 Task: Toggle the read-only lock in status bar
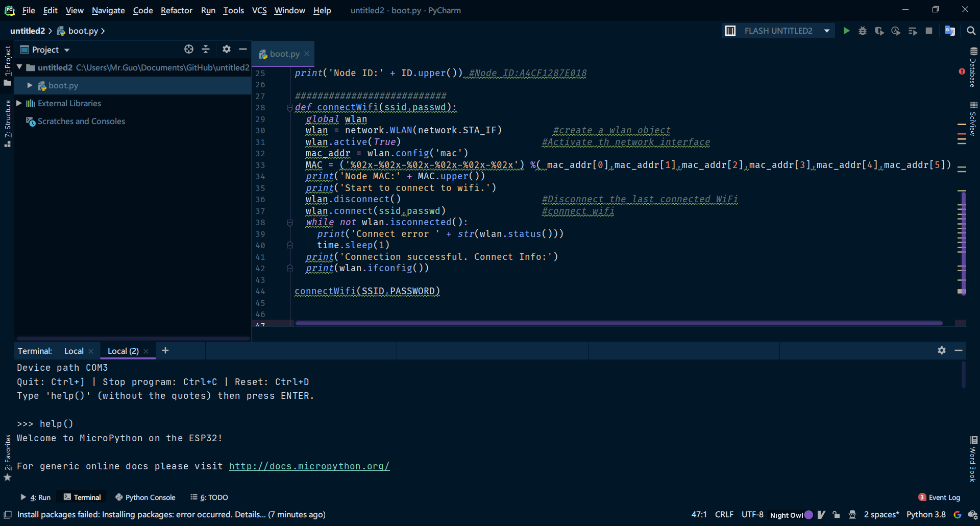tap(836, 514)
